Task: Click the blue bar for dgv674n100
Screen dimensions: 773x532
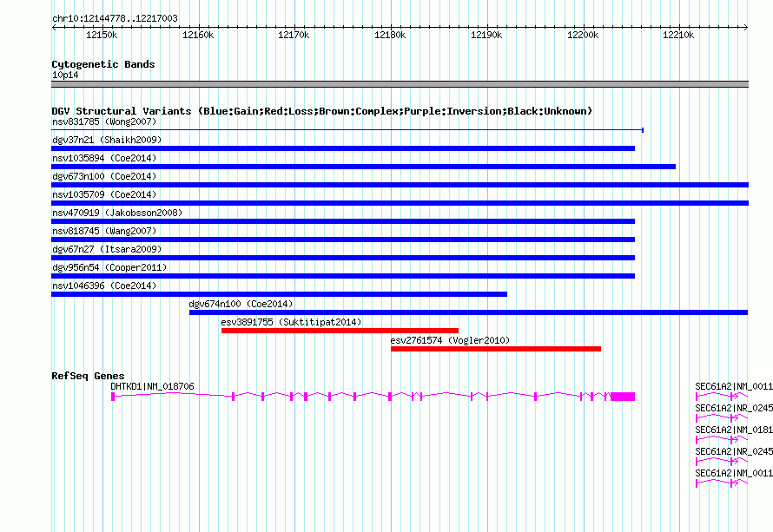Action: [x=469, y=312]
